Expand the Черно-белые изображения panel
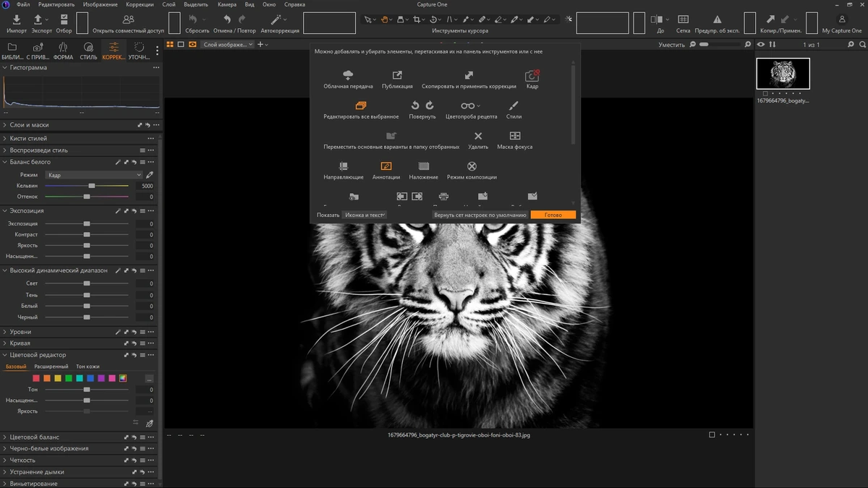 5,448
